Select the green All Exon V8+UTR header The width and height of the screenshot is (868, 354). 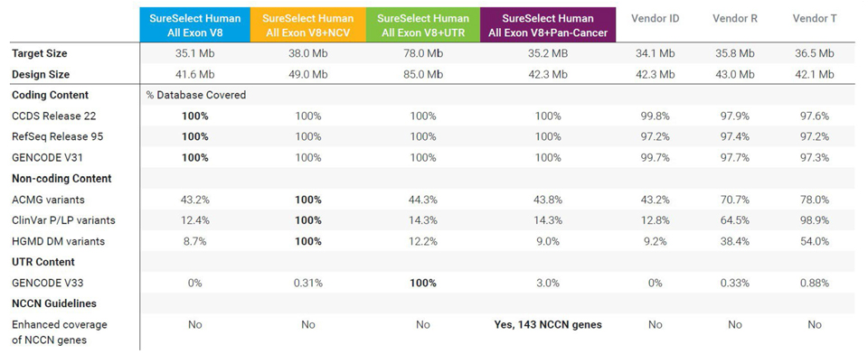coord(423,25)
